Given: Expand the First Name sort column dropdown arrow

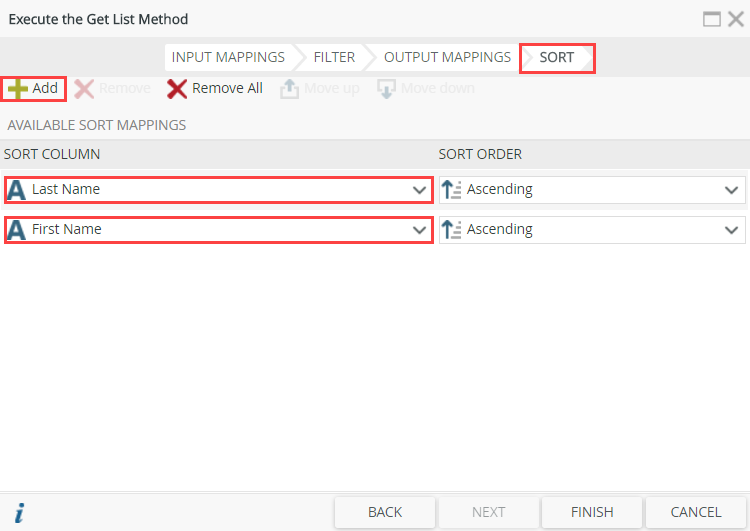Looking at the screenshot, I should tap(419, 230).
